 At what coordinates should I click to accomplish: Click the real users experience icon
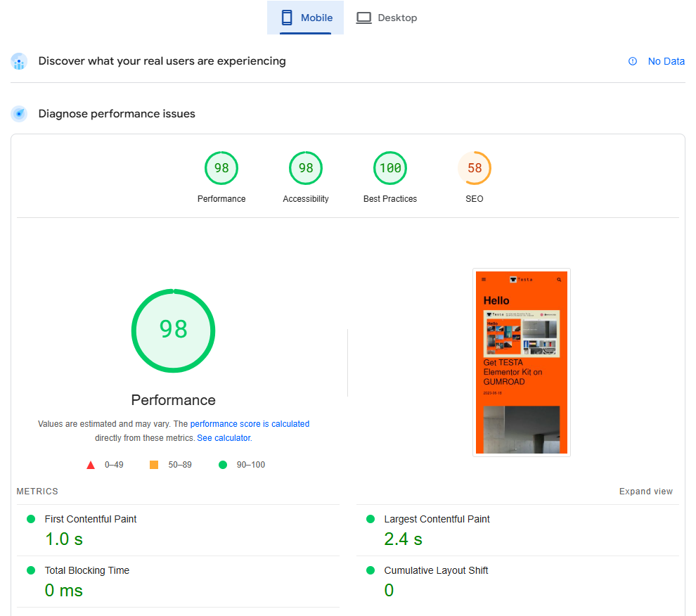point(19,62)
